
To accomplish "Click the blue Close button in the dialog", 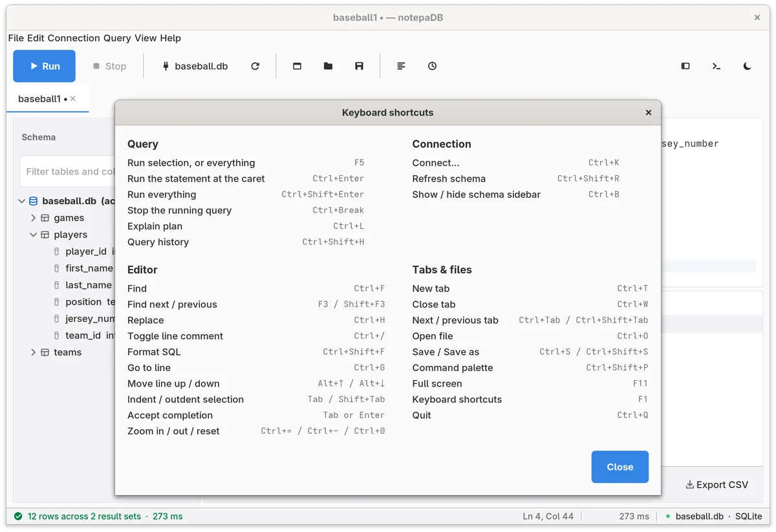I will tap(620, 467).
